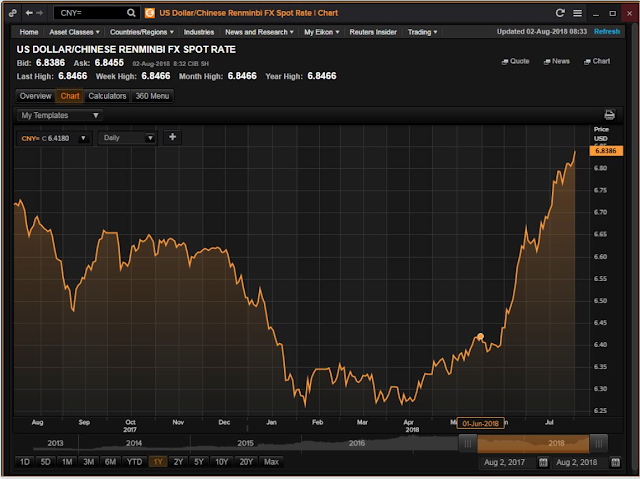Select the YTD time range
640x479 pixels.
pos(134,462)
